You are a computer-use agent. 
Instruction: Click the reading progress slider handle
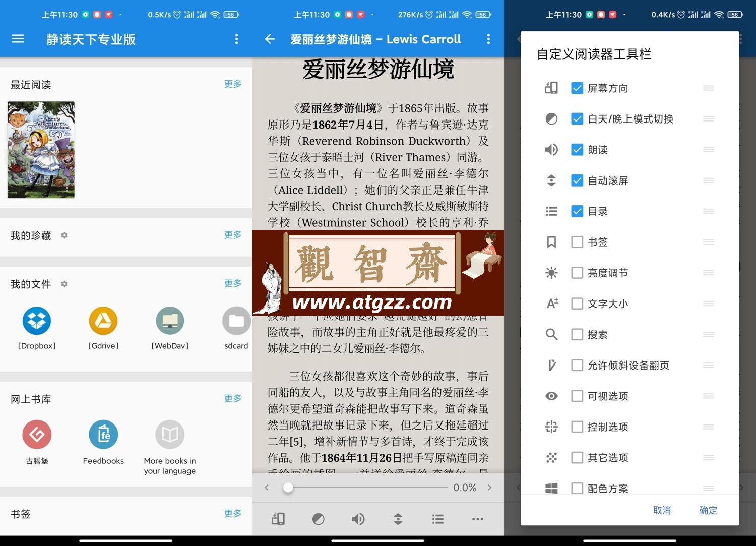coord(288,488)
